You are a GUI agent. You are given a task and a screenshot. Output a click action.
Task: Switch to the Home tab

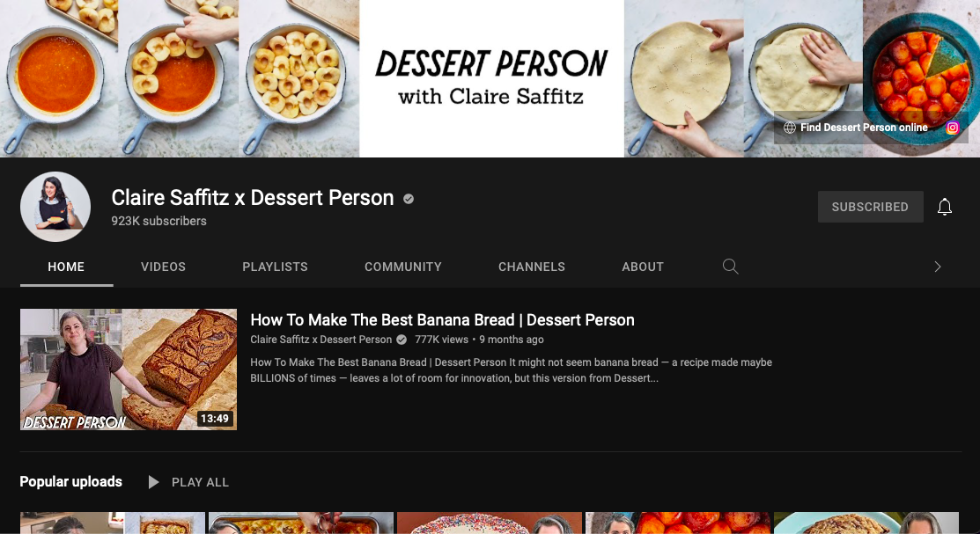pos(66,267)
